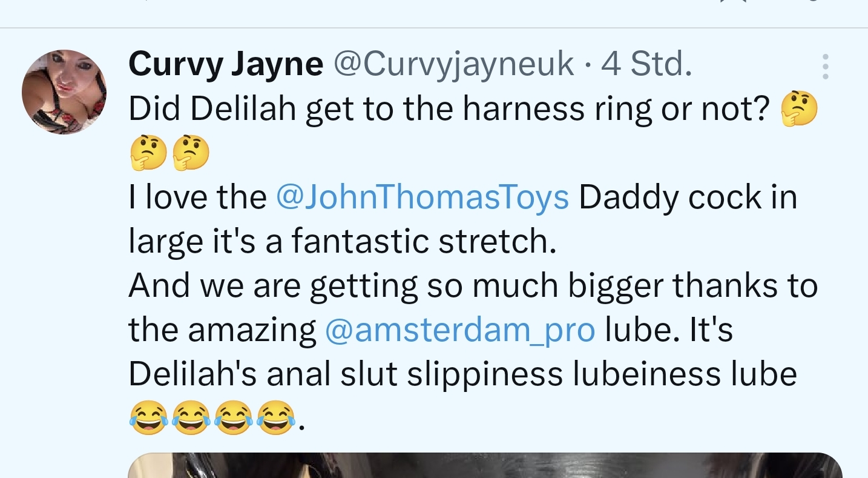
Task: Click the "4 Std." timestamp
Action: [x=646, y=64]
